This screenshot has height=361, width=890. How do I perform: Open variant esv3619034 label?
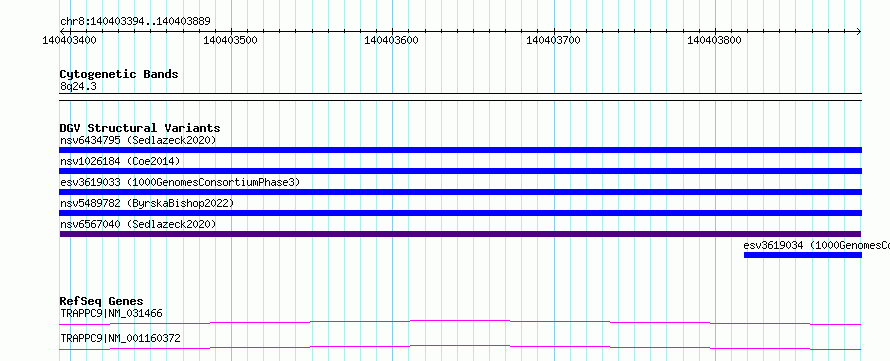point(816,246)
